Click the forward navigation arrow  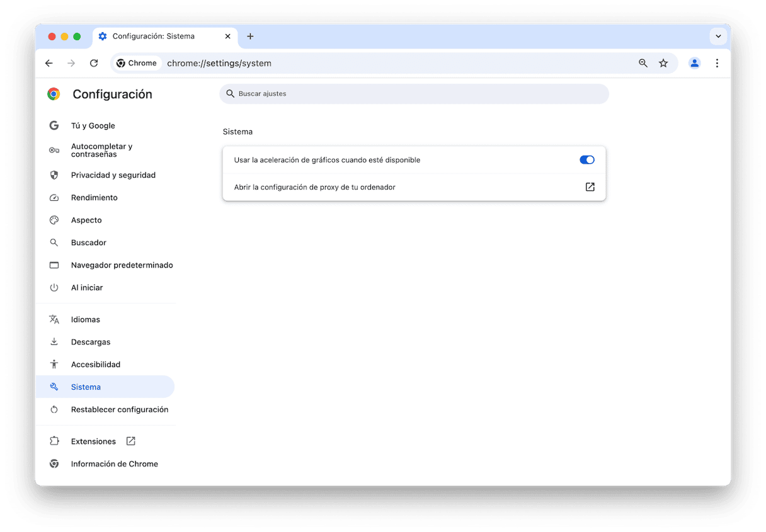pos(71,63)
